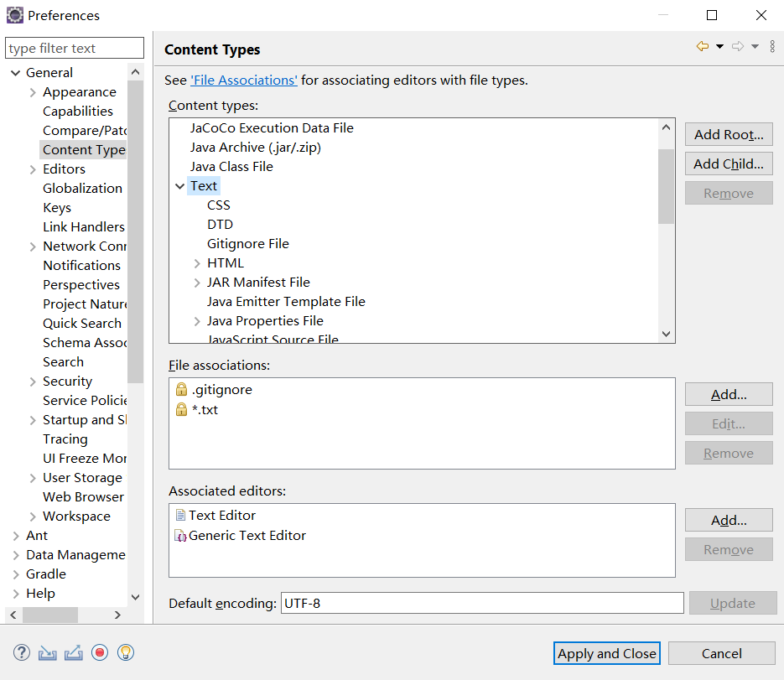The height and width of the screenshot is (680, 784).
Task: Expand the Editors preference node
Action: 33,169
